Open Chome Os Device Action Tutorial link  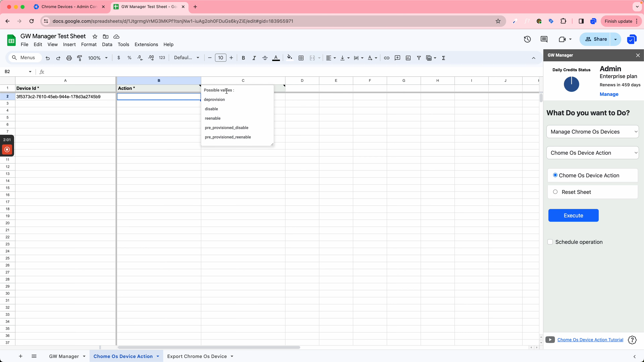(x=590, y=340)
